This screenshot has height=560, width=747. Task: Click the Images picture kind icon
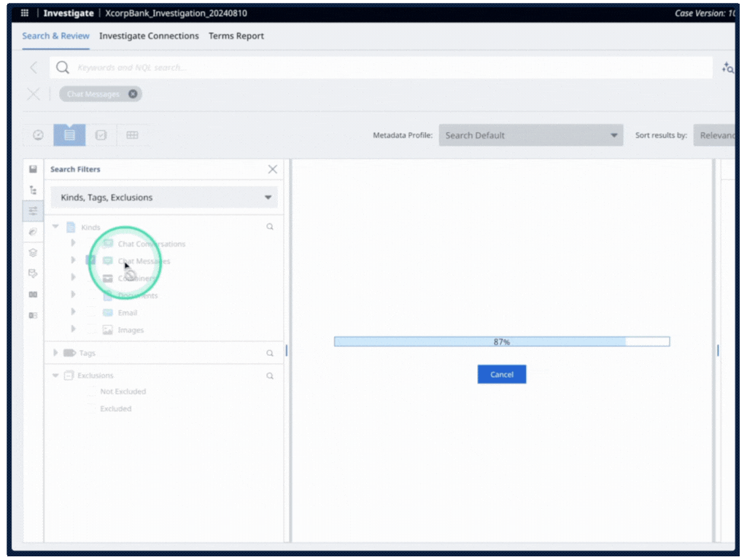point(108,330)
